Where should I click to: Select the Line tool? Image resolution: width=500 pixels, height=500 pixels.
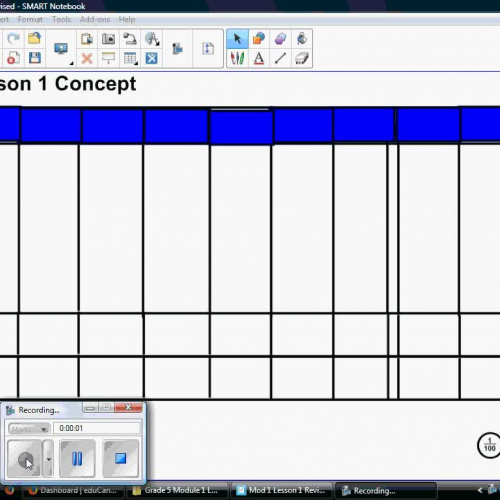click(x=280, y=58)
